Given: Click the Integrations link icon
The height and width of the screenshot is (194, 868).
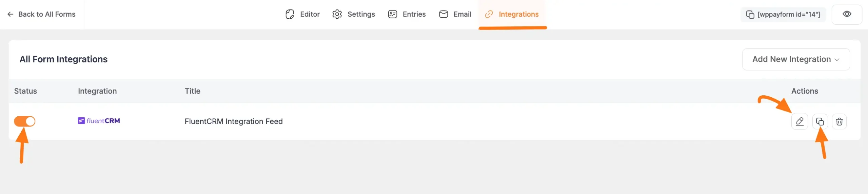Looking at the screenshot, I should pos(489,14).
